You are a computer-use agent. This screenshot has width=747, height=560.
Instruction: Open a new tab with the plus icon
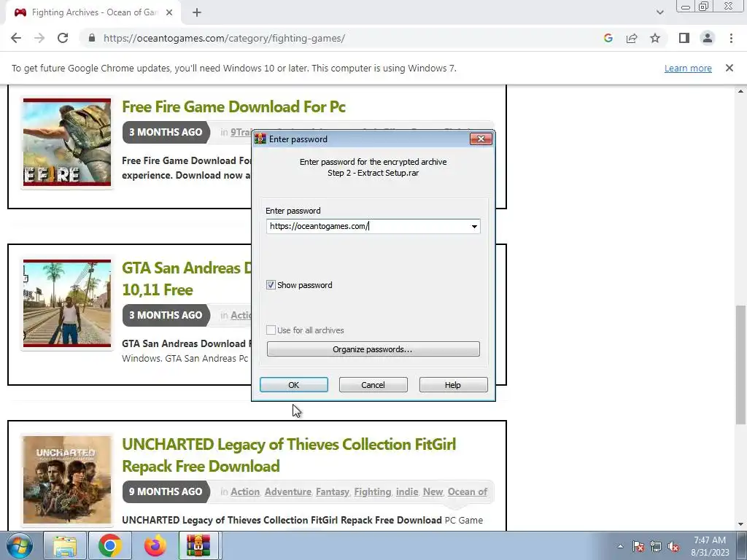point(197,12)
